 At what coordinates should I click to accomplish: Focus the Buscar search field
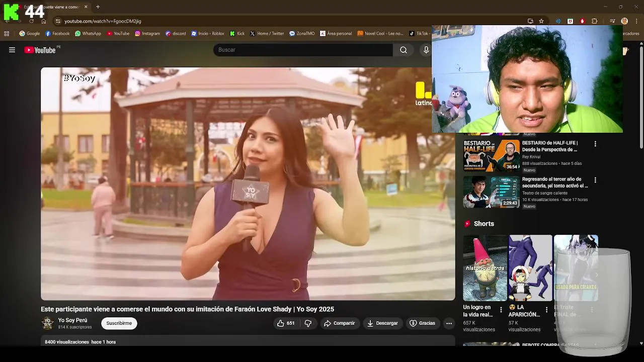(x=303, y=50)
